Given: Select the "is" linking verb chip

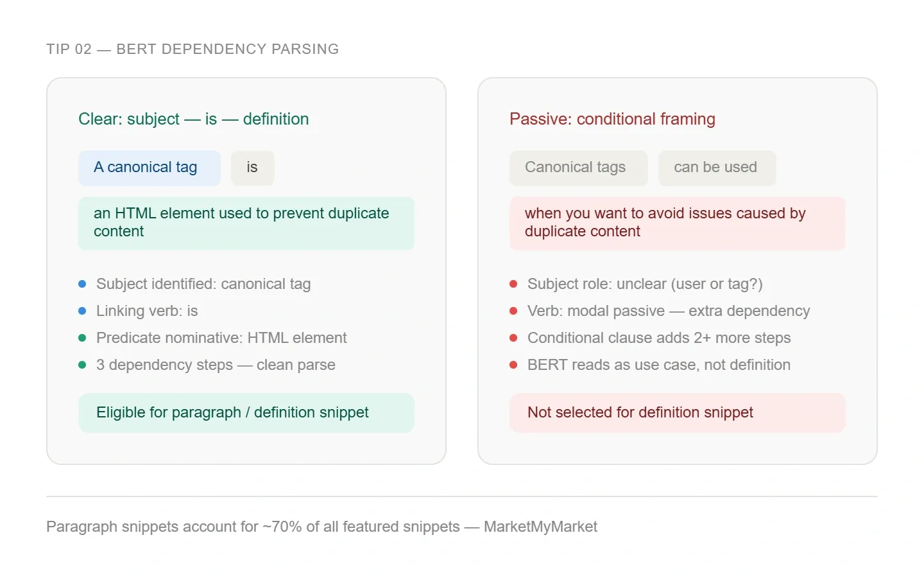Looking at the screenshot, I should [x=252, y=168].
